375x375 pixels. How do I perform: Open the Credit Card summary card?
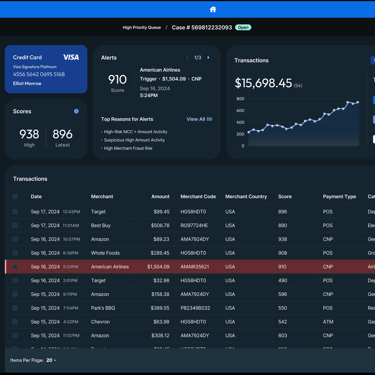[46, 69]
